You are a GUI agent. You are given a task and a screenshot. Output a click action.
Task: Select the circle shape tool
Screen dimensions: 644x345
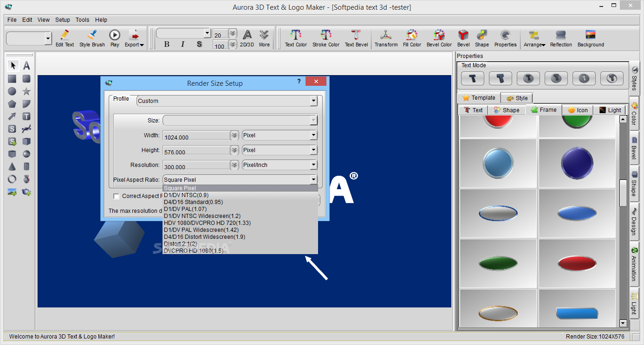(12, 91)
